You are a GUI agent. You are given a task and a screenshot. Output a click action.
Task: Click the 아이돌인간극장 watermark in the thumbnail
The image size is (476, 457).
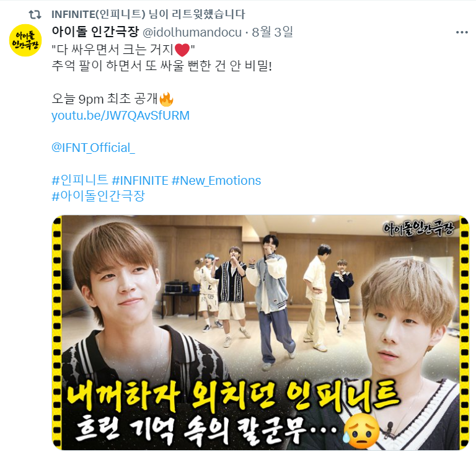(x=418, y=228)
